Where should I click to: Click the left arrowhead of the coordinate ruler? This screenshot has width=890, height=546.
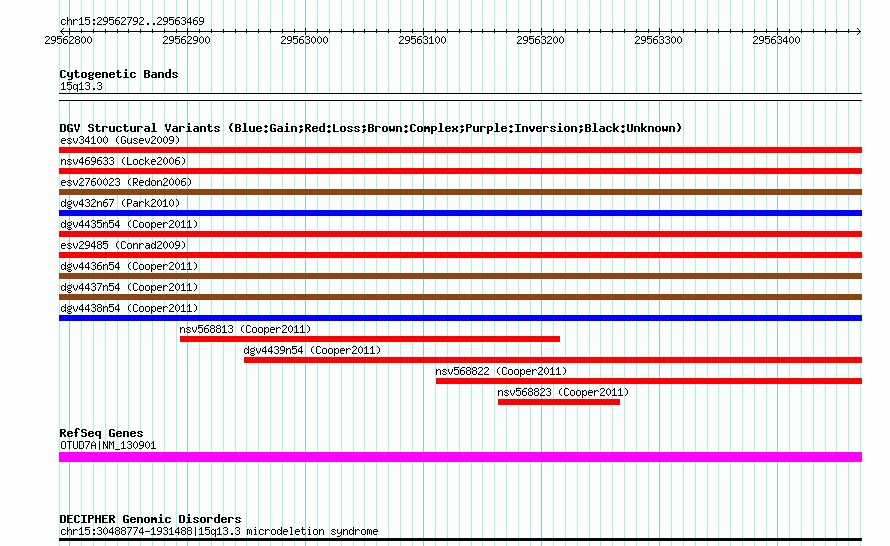pyautogui.click(x=62, y=31)
